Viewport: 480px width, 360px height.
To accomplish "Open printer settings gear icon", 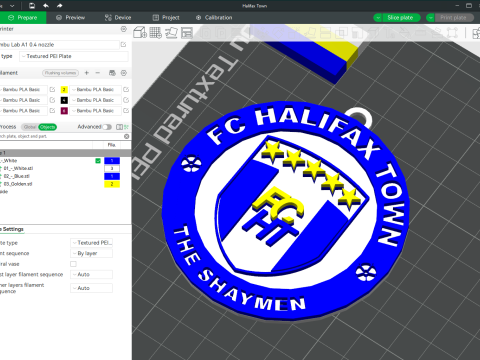I will pyautogui.click(x=124, y=29).
